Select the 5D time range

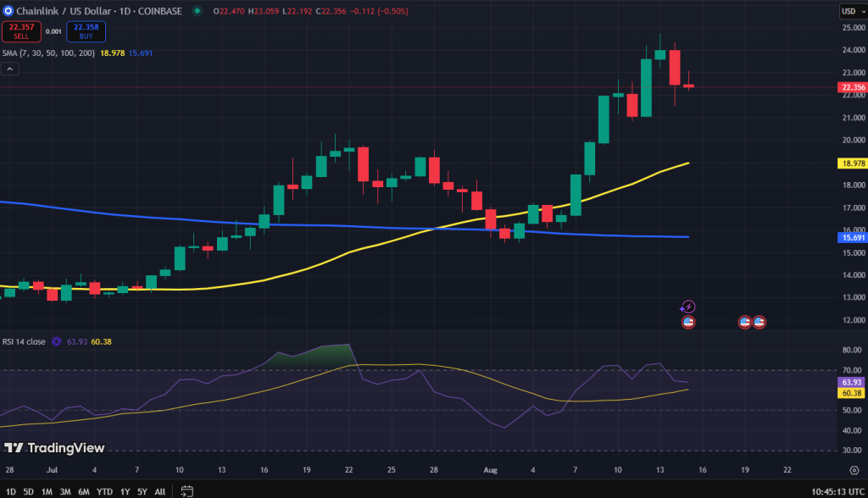(28, 491)
